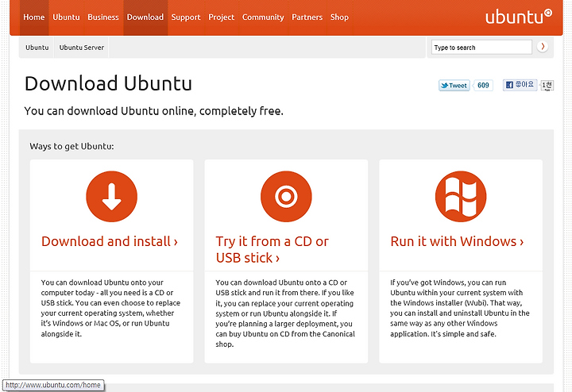Click the Tweet button
The width and height of the screenshot is (572, 392).
[454, 85]
